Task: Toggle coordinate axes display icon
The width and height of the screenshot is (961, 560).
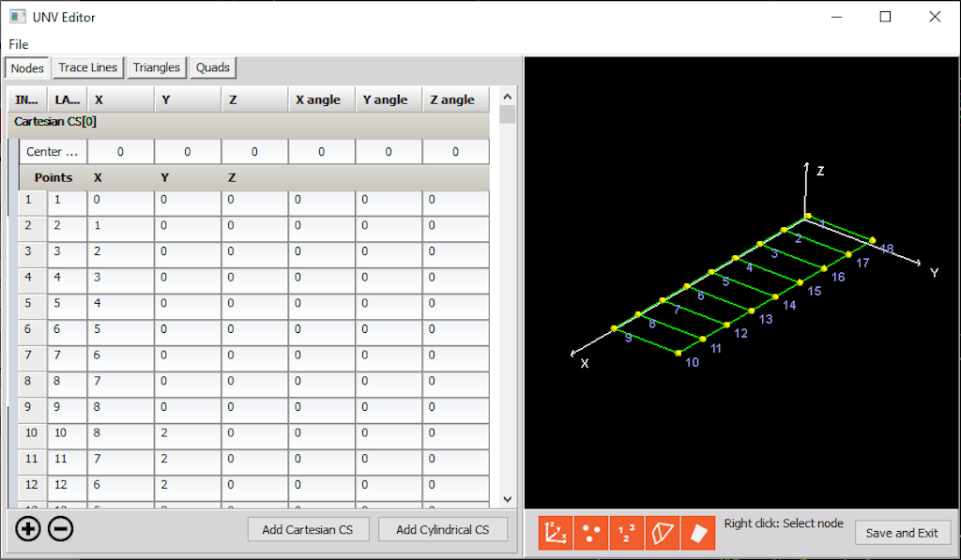Action: click(x=556, y=533)
